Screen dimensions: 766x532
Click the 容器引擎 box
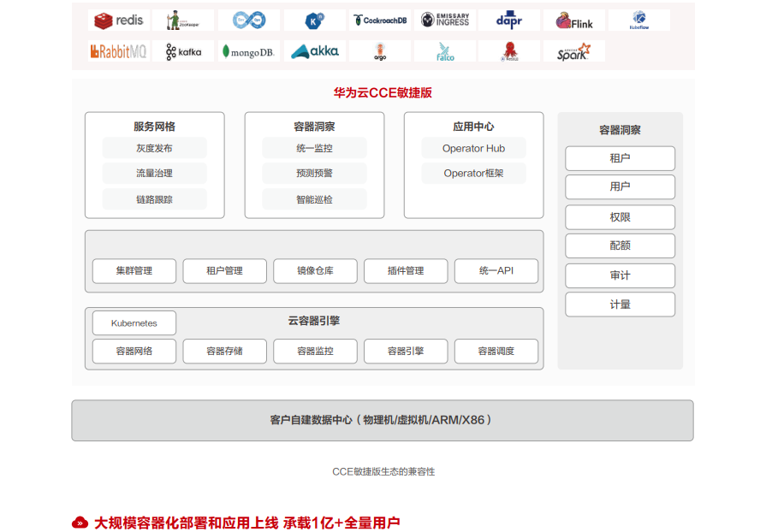click(x=406, y=351)
